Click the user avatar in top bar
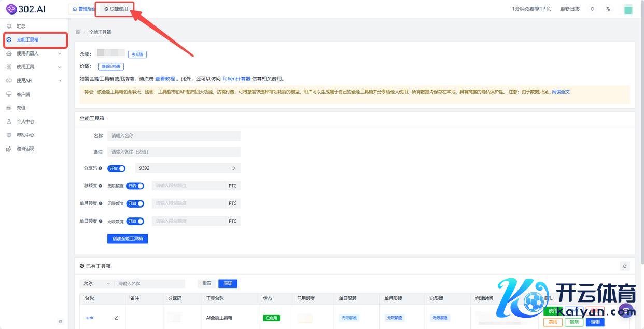 point(628,9)
